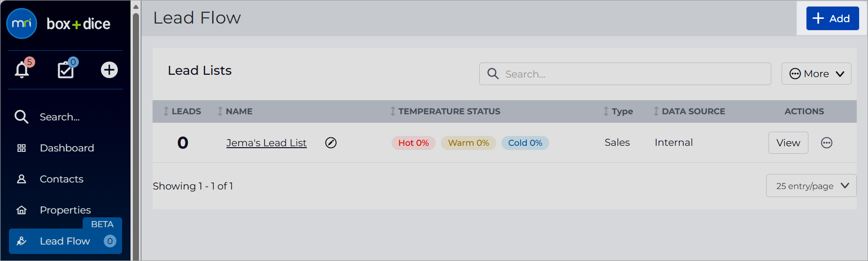Click the MRI logo icon
Screen dimensions: 868x261
22,24
